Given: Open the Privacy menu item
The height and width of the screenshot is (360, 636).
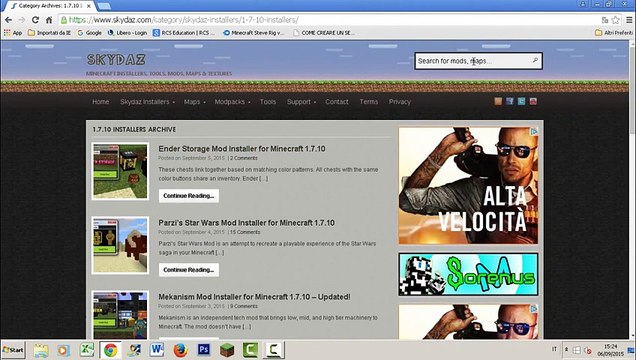Looking at the screenshot, I should tap(400, 102).
